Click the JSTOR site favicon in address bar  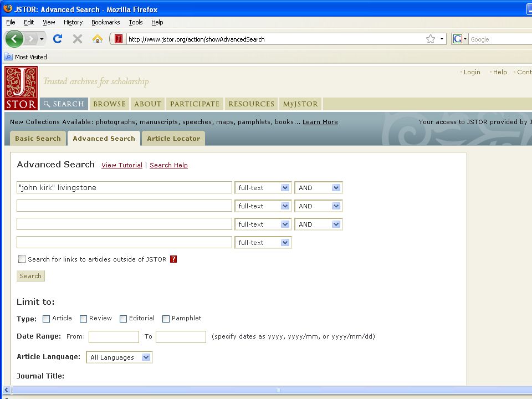click(x=119, y=39)
